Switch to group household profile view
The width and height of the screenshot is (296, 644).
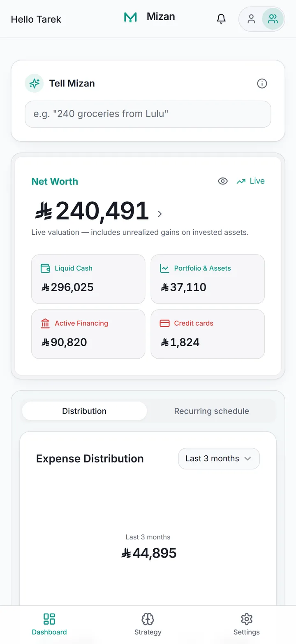273,19
